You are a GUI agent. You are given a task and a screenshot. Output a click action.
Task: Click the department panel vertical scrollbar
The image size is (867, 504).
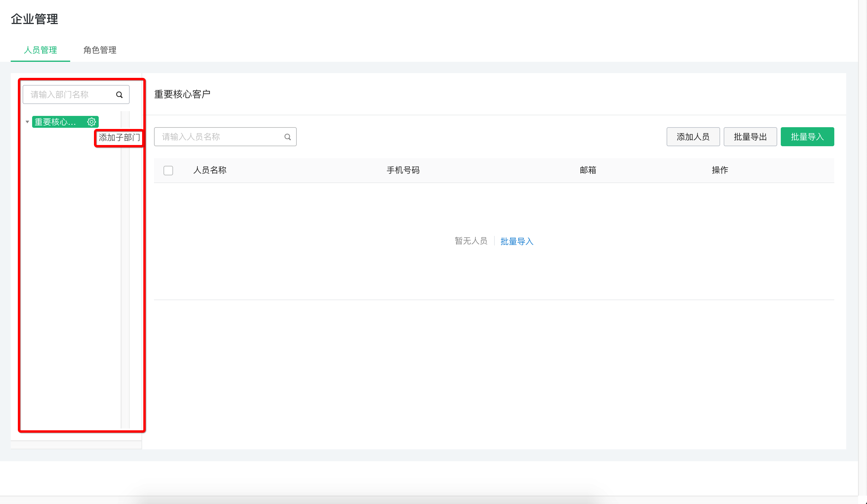click(125, 270)
